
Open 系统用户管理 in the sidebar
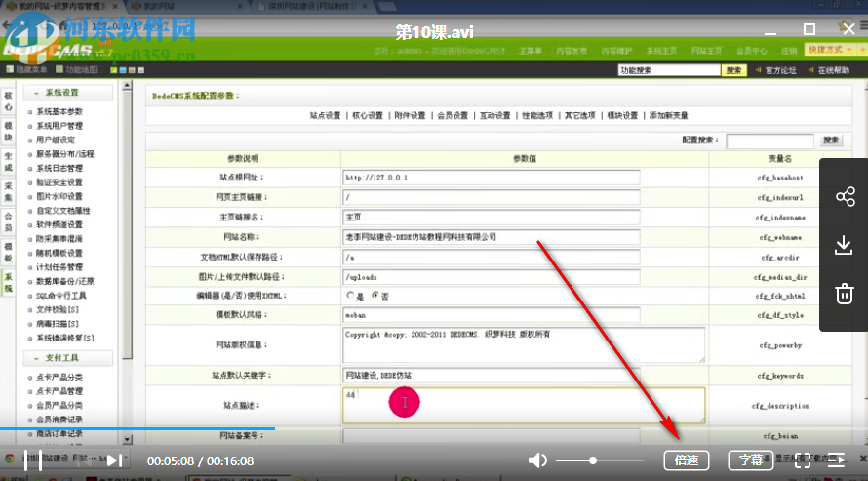(x=59, y=126)
